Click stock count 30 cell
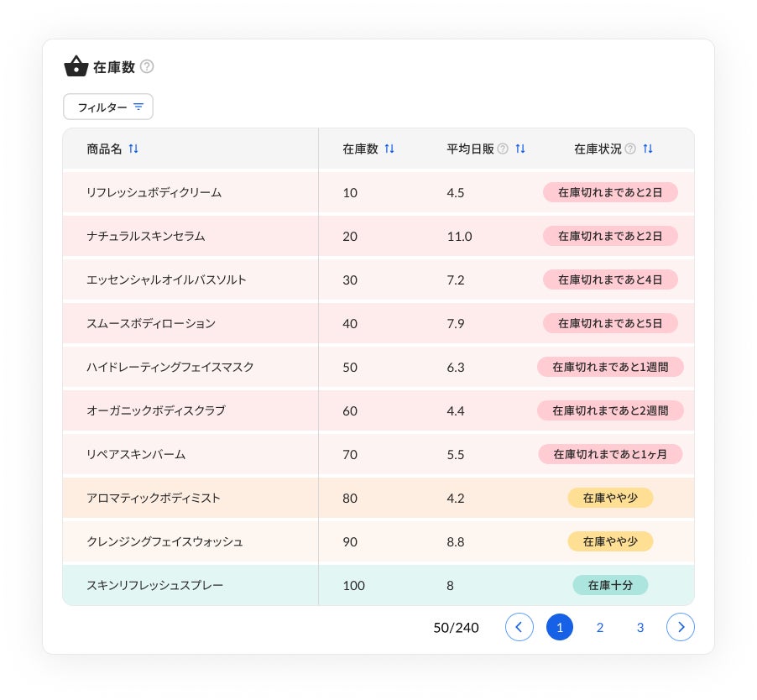 (350, 280)
